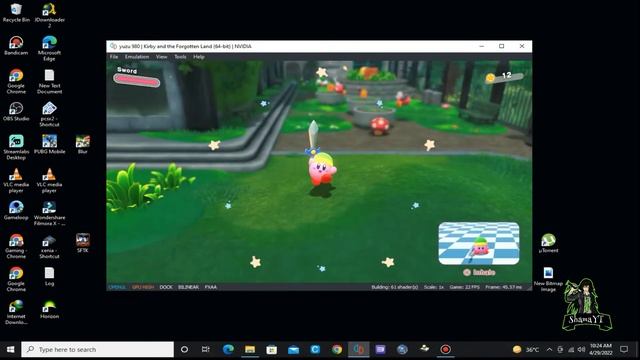Launch the JDownloader 2 desktop shortcut

(49, 15)
